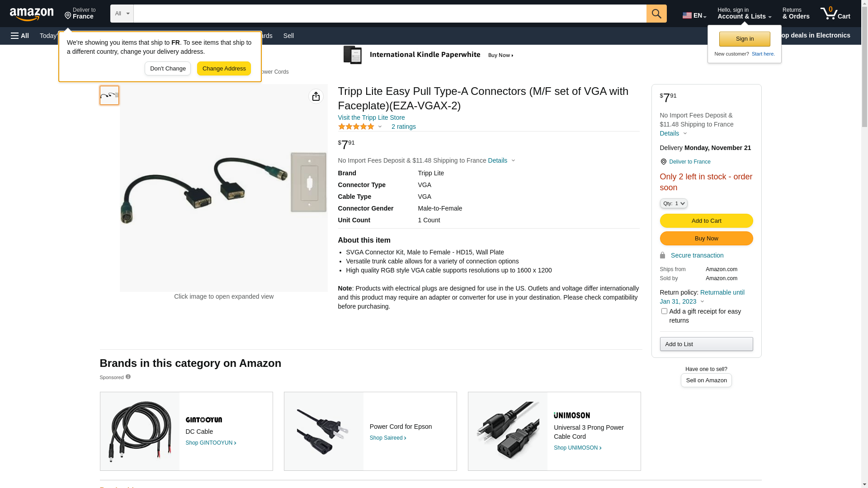Check the gift receipt checkbox

[x=664, y=311]
